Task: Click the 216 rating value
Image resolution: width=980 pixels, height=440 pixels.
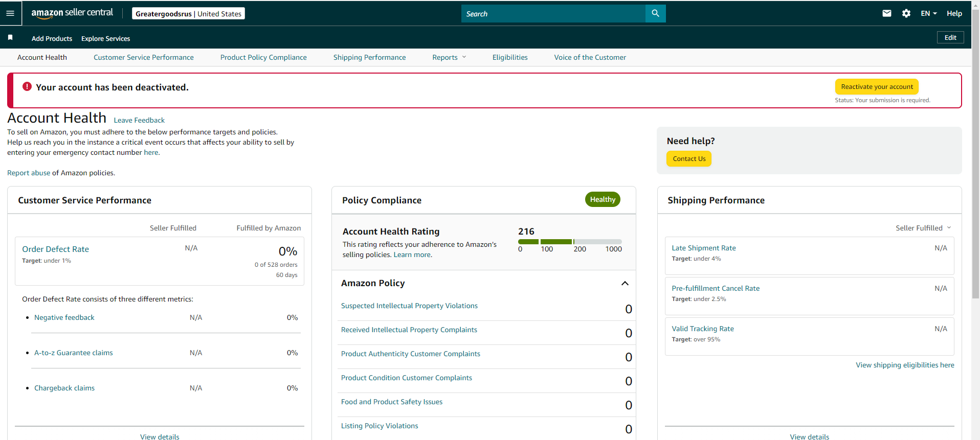Action: coord(526,231)
